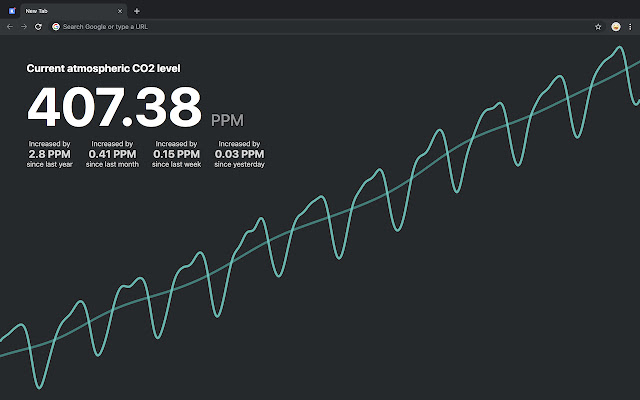Reload the current page
Image resolution: width=640 pixels, height=400 pixels.
click(38, 26)
